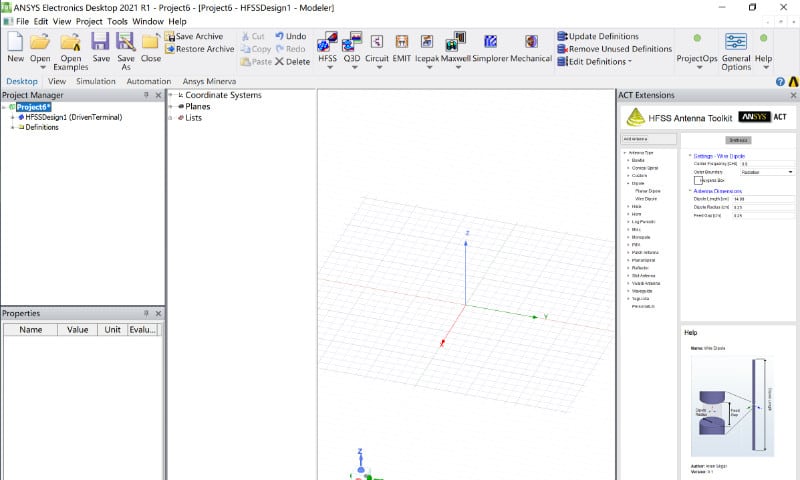800x480 pixels.
Task: Expand the Lists node
Action: coord(171,118)
